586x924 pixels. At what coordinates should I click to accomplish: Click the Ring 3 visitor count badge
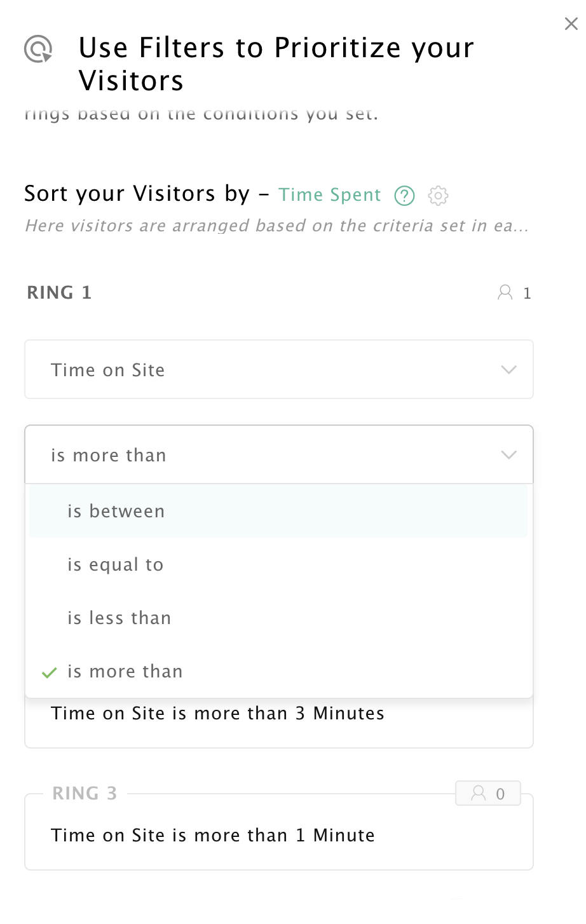tap(488, 793)
